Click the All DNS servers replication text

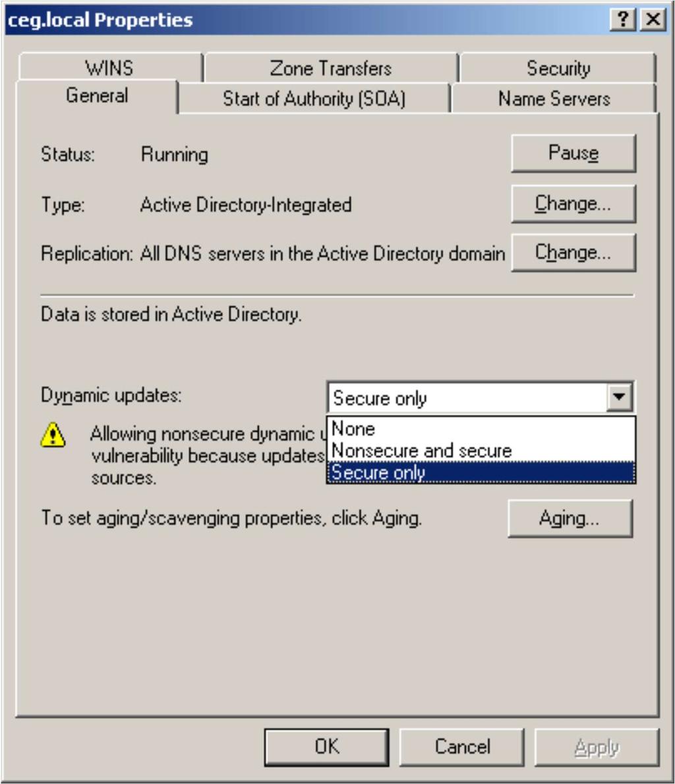(322, 253)
